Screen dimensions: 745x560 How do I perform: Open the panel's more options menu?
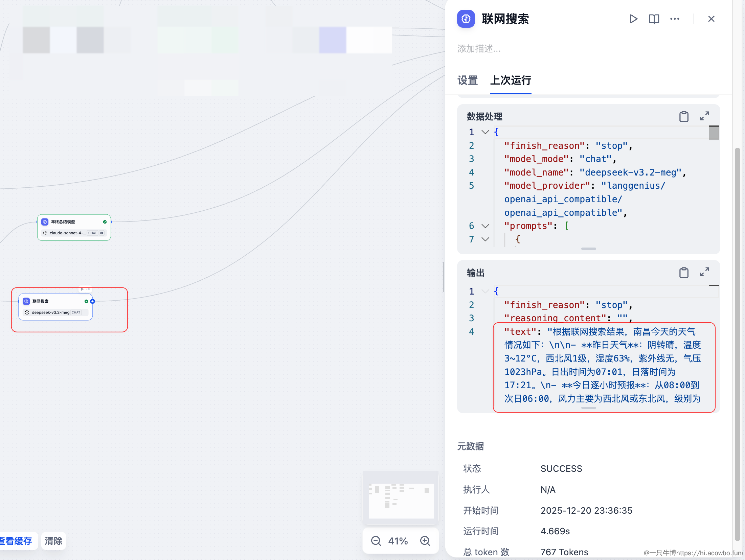[x=675, y=19]
